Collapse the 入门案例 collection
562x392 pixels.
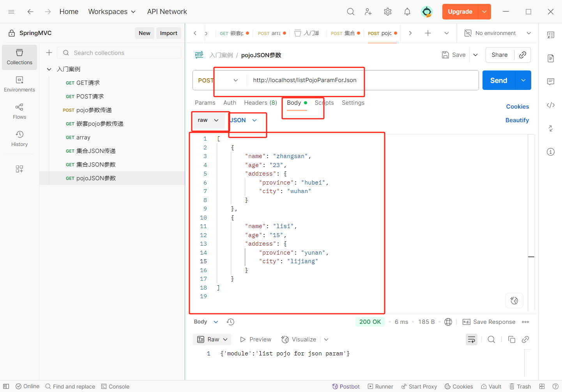coord(49,69)
